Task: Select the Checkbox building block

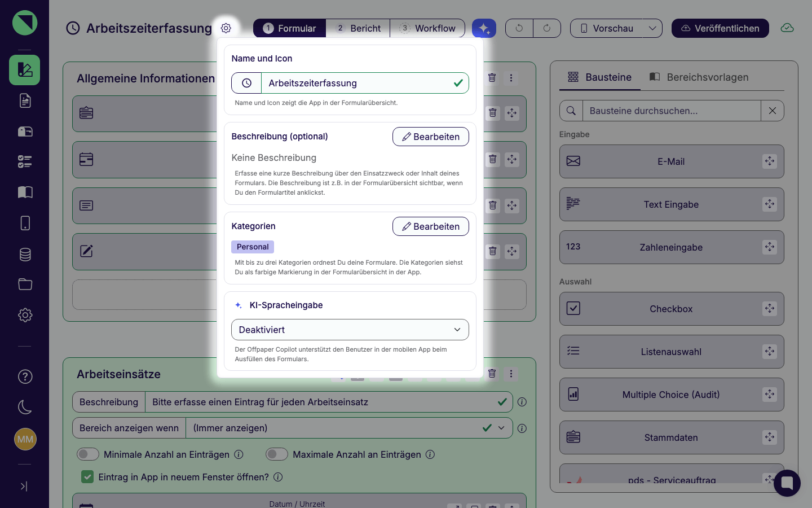Action: 672,309
